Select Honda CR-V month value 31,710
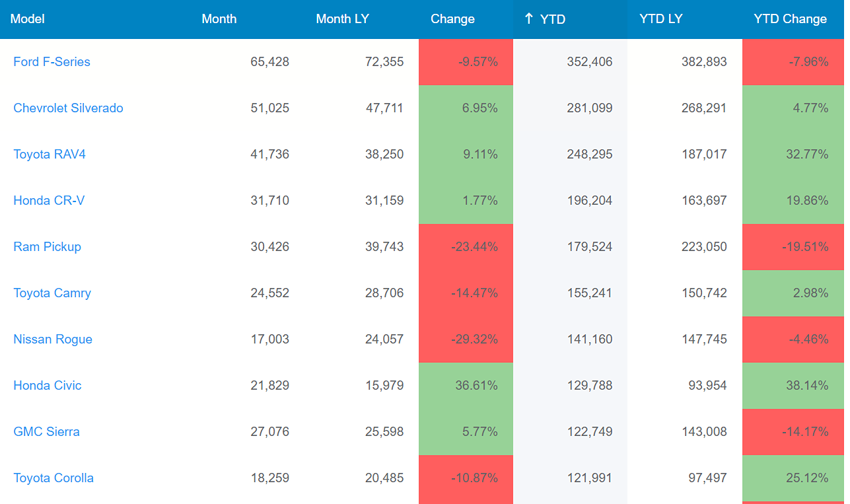 tap(270, 200)
